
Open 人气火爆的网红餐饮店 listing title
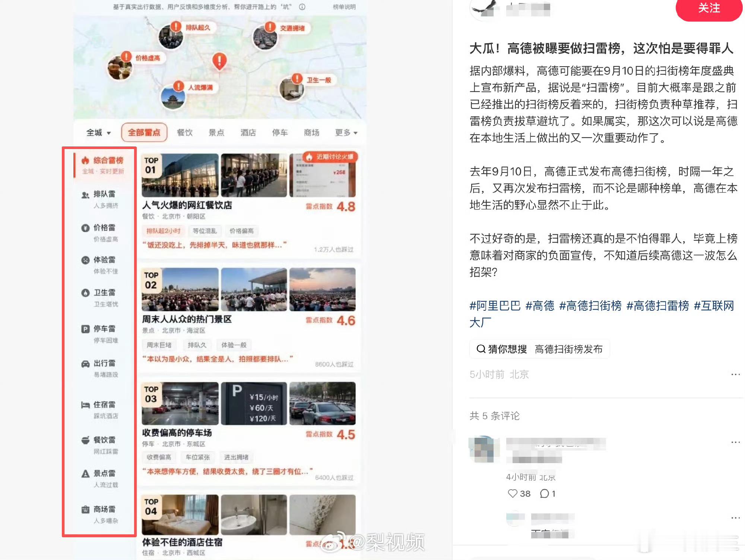[x=187, y=205]
